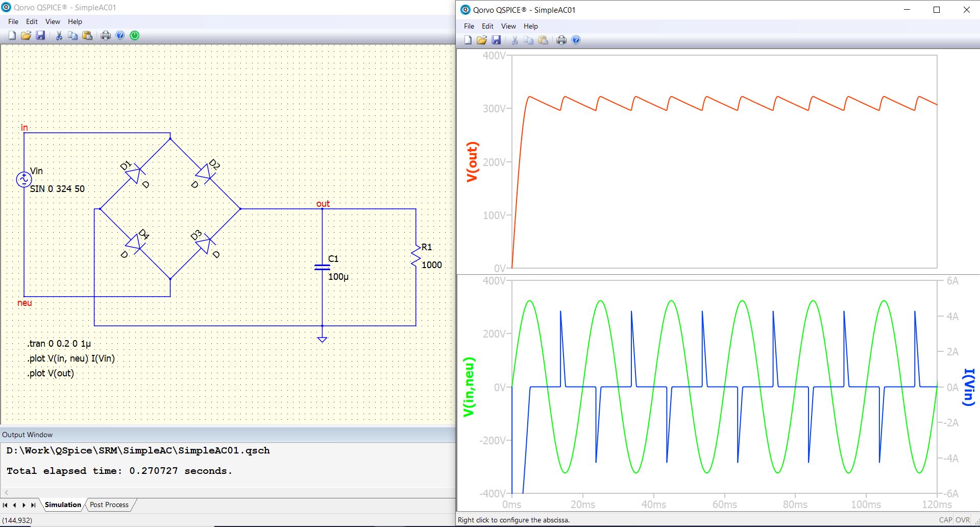Click the I(Vin) trace label
Screen dimensions: 980x527
pos(969,387)
